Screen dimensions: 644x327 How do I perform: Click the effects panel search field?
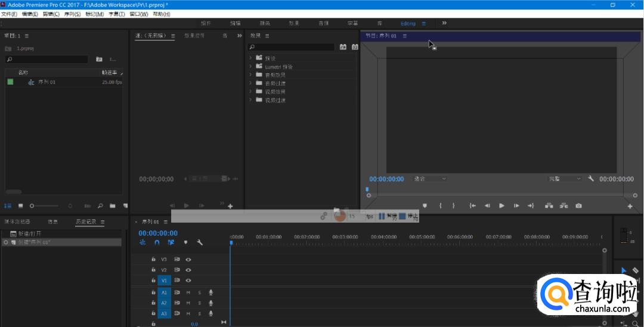[x=292, y=47]
